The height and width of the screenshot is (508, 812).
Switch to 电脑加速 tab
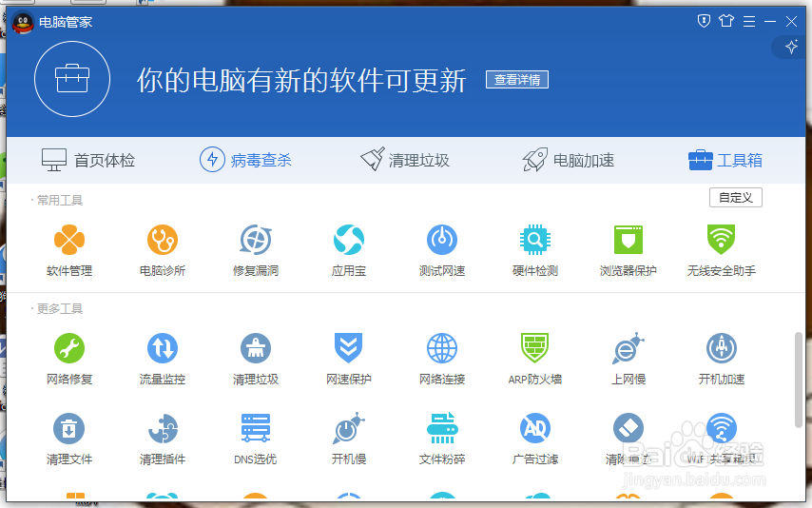coord(568,160)
